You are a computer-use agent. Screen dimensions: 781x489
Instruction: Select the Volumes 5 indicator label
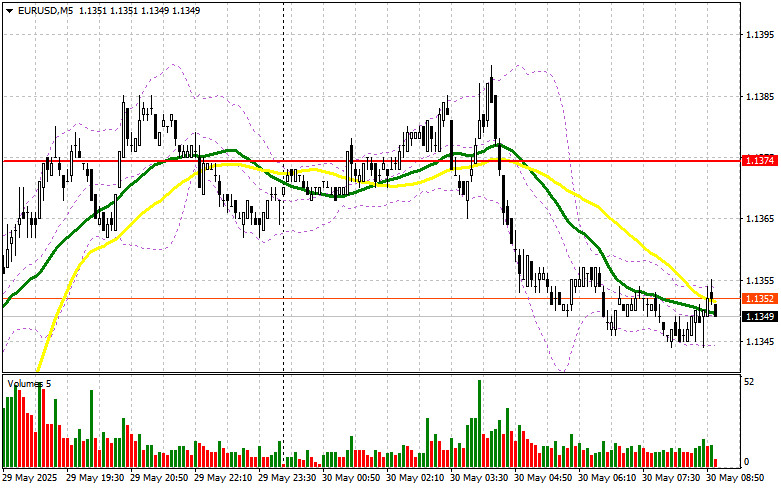pyautogui.click(x=29, y=383)
